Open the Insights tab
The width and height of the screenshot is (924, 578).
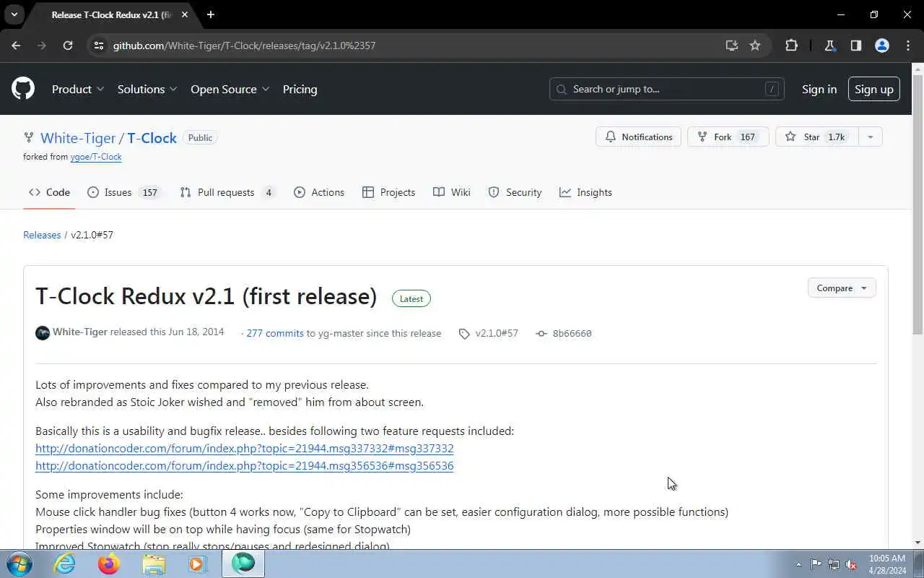click(585, 192)
